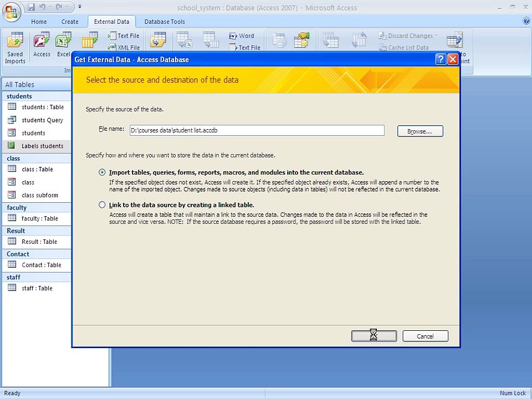This screenshot has height=399, width=532.
Task: Open the Database Tools ribbon tab
Action: [165, 22]
